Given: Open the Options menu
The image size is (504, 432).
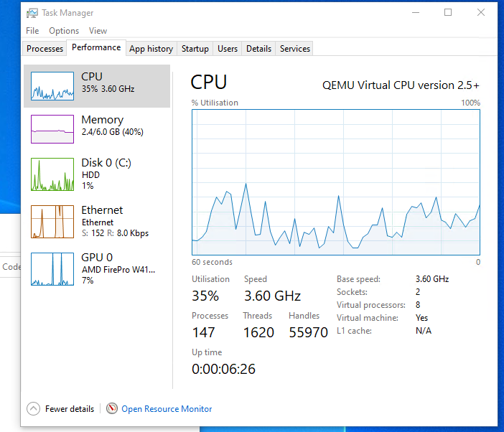Looking at the screenshot, I should [64, 31].
